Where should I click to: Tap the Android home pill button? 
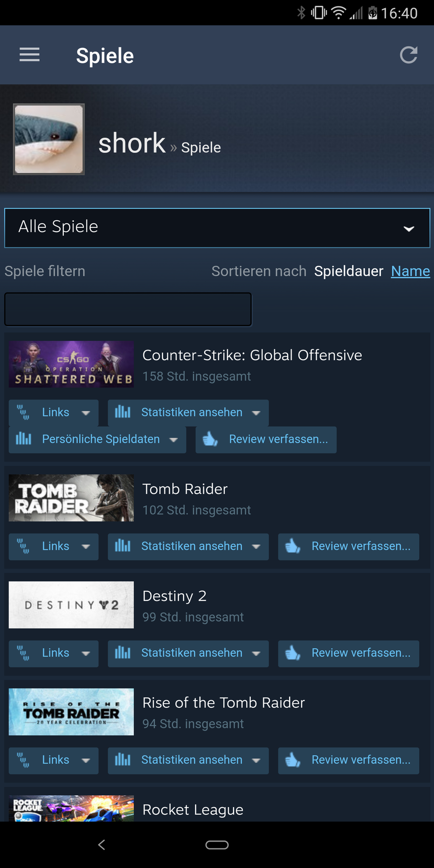click(217, 845)
